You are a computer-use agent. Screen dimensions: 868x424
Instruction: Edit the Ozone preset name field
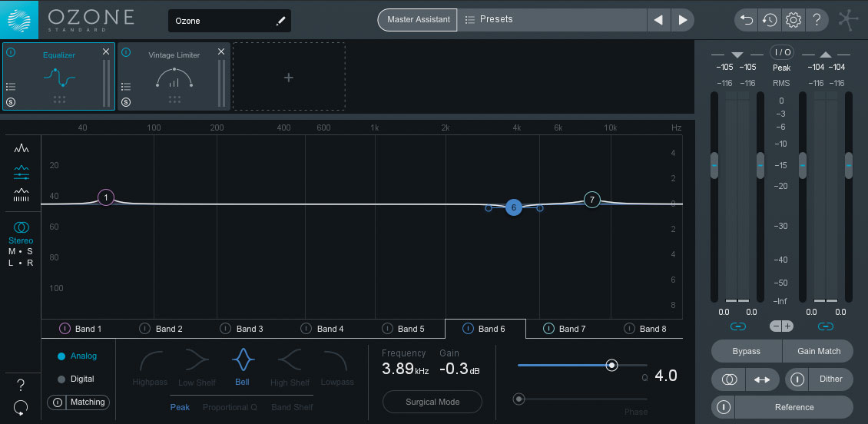coord(229,21)
